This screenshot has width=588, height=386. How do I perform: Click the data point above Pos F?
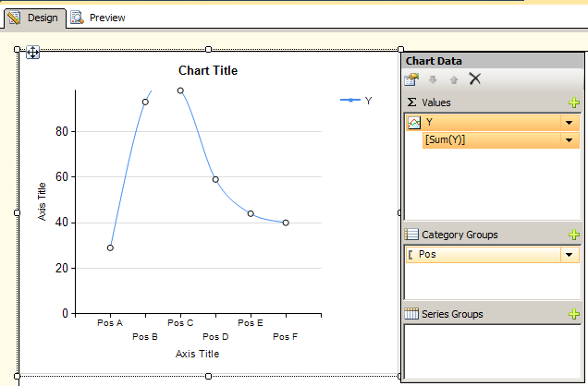(286, 223)
